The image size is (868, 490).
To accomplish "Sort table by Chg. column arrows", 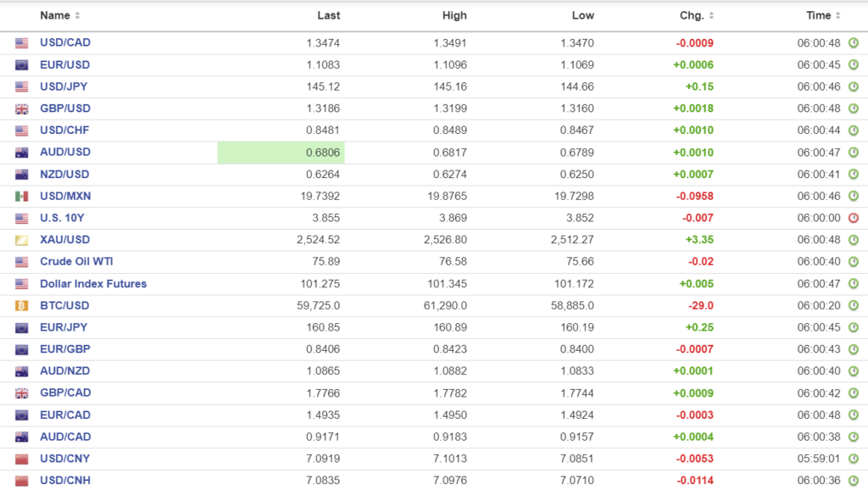I will pos(710,16).
